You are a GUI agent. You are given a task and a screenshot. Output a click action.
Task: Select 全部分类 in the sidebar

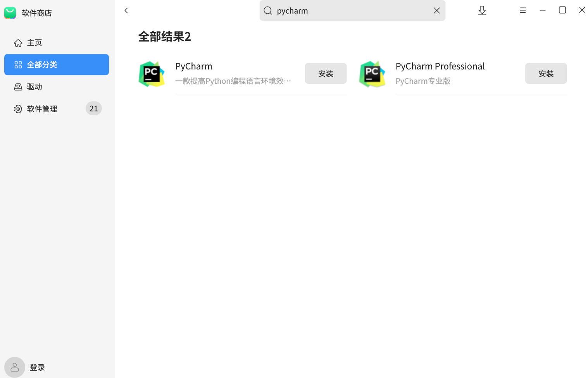(x=57, y=65)
